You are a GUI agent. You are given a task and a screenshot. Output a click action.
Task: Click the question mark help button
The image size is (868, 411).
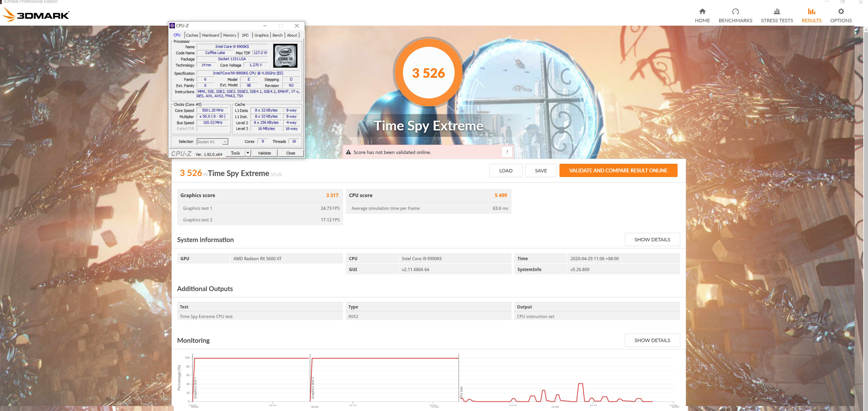pos(507,152)
